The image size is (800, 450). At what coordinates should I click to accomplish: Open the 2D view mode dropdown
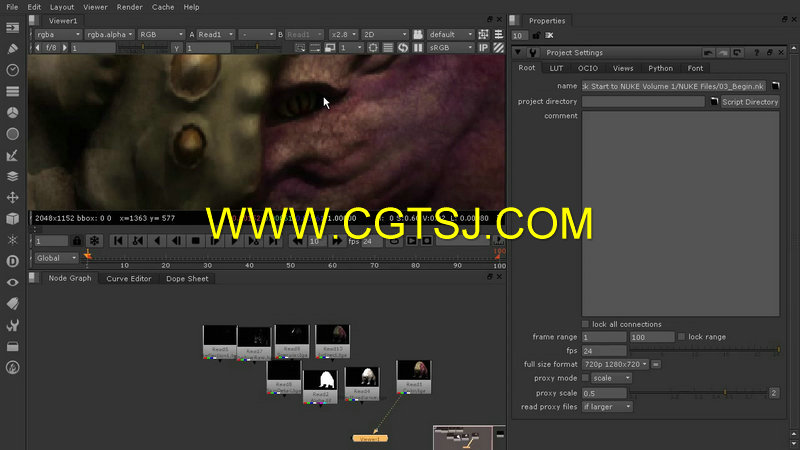pyautogui.click(x=385, y=34)
